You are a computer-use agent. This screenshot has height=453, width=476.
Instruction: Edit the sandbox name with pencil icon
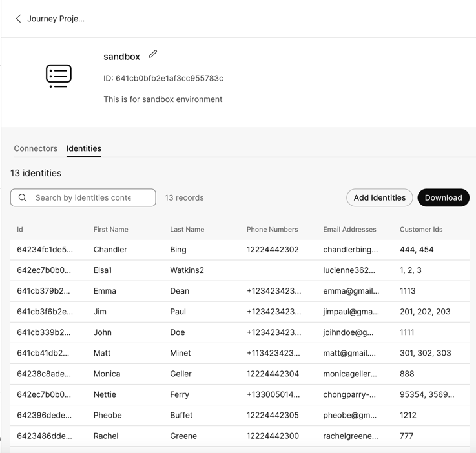[153, 54]
